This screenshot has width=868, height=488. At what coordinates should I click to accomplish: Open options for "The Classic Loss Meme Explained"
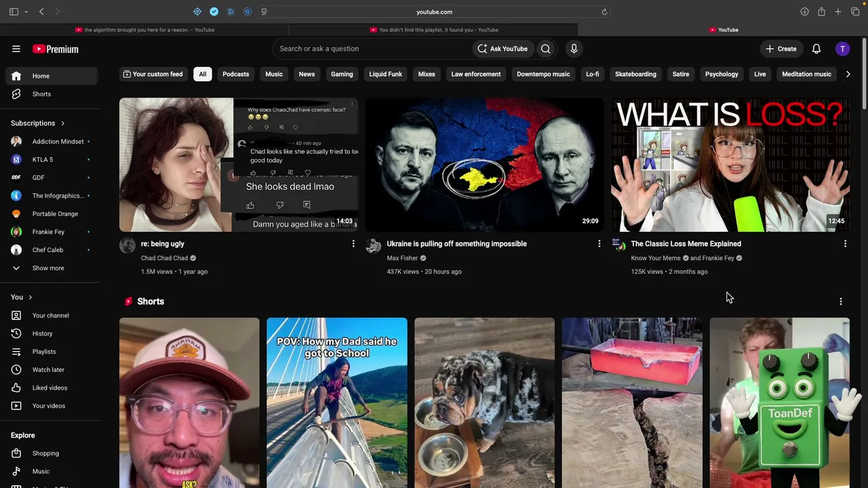pyautogui.click(x=845, y=243)
